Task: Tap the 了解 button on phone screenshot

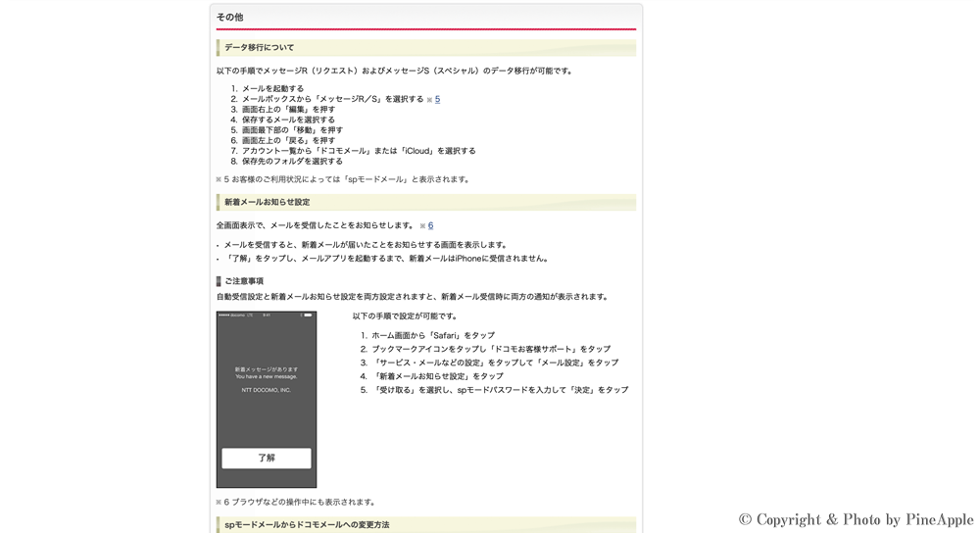Action: 267,458
